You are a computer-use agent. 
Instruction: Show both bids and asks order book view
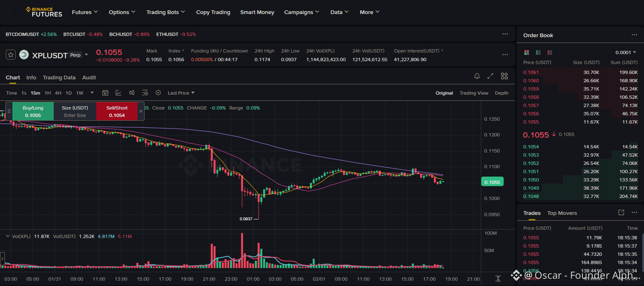coord(526,52)
